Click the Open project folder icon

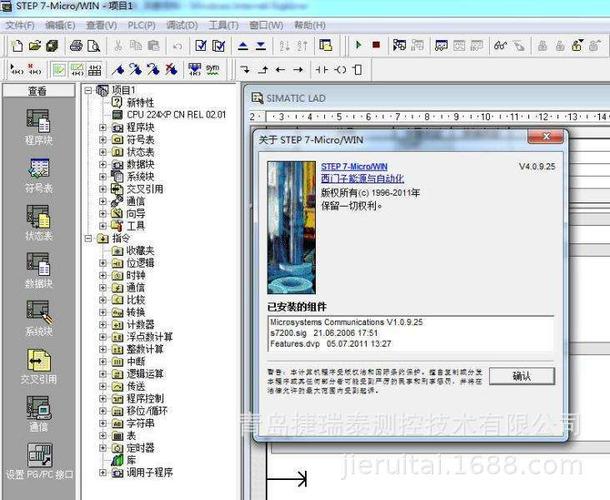[35, 46]
